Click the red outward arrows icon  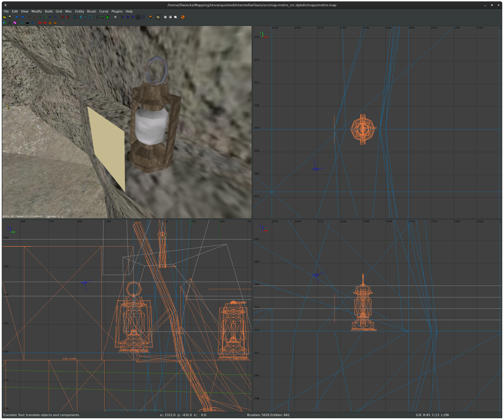coord(45,23)
